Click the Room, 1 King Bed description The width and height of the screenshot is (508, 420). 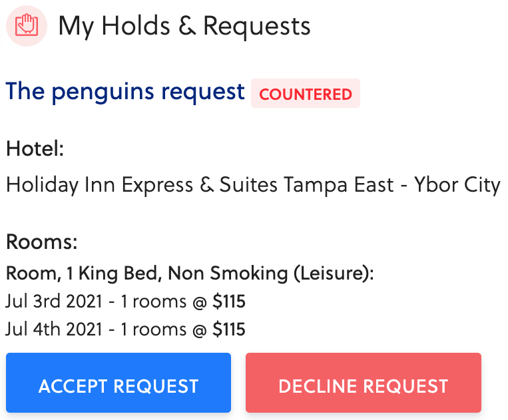point(85,273)
